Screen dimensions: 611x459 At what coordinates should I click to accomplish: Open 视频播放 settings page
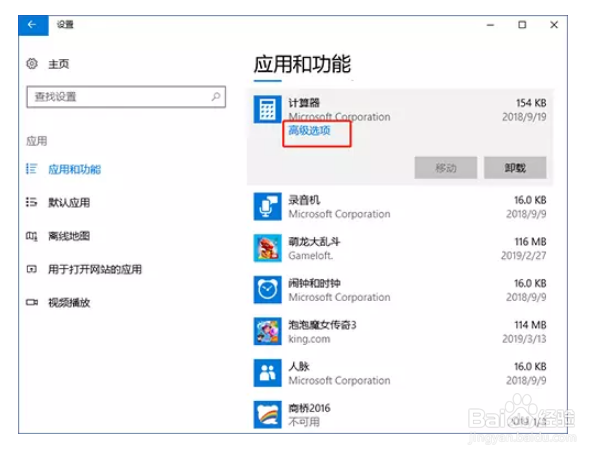[69, 303]
